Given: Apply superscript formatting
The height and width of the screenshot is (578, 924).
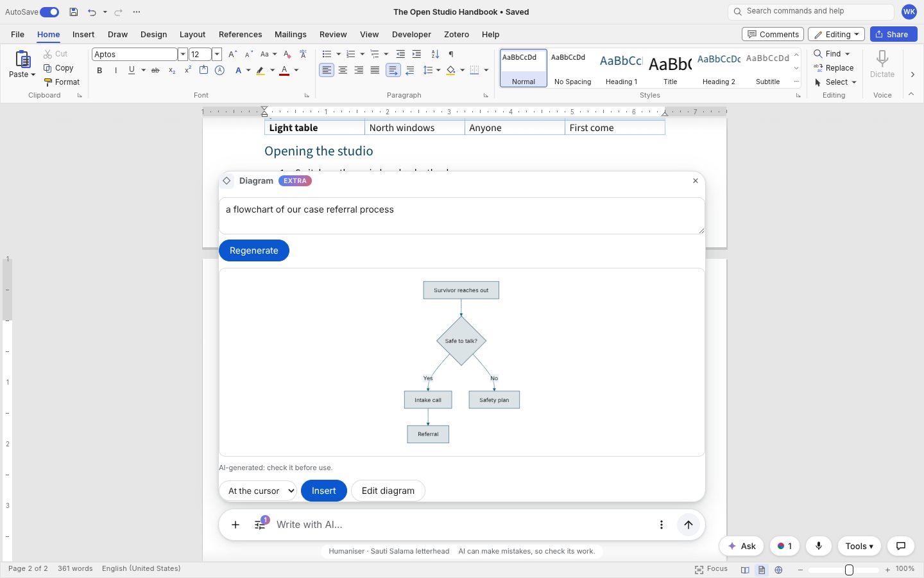Looking at the screenshot, I should tap(188, 70).
